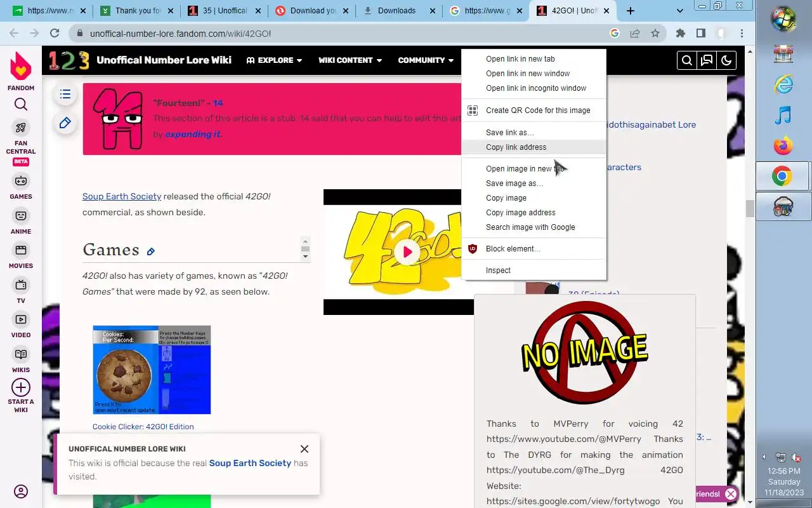Open the Unoffical Number Lore Wiki title

(164, 60)
